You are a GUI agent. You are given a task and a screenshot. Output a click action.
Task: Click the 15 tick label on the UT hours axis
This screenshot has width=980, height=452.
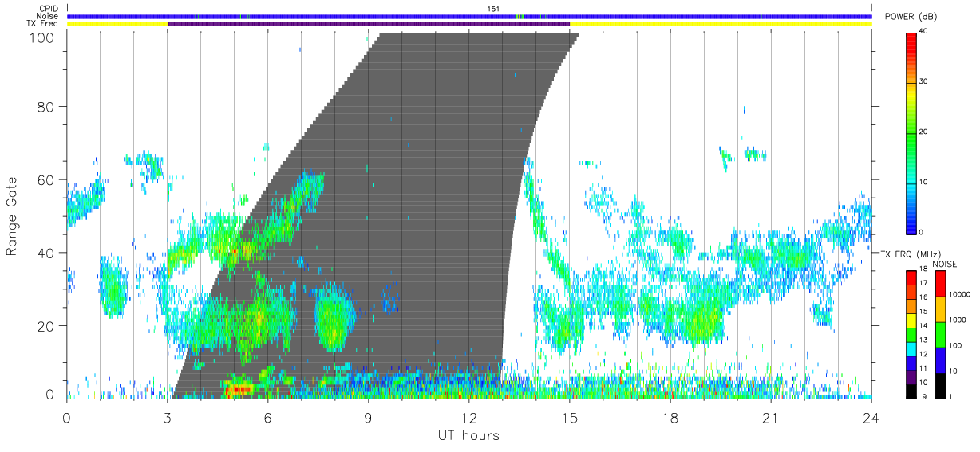pyautogui.click(x=570, y=417)
